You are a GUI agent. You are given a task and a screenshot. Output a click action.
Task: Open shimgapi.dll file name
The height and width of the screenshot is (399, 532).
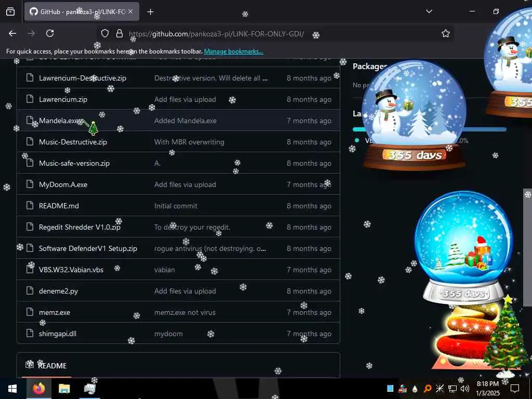pos(58,334)
